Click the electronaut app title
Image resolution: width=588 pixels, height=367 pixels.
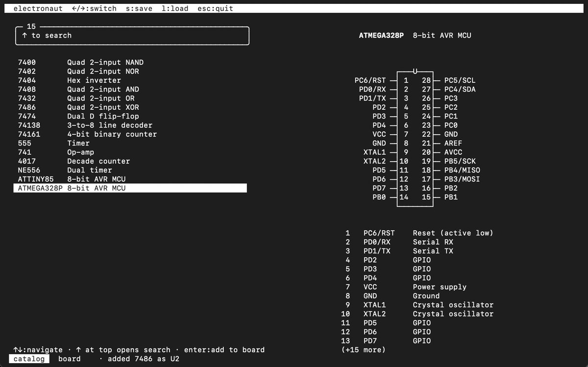pyautogui.click(x=38, y=8)
